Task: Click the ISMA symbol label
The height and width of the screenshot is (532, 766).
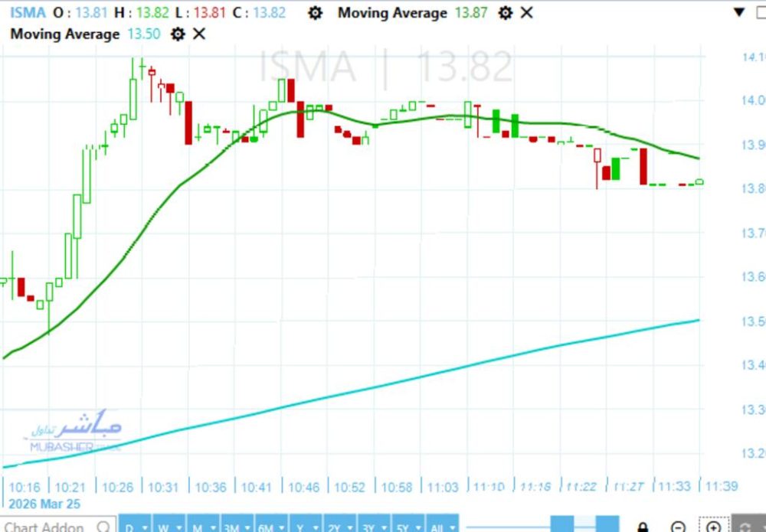Action: pos(28,13)
